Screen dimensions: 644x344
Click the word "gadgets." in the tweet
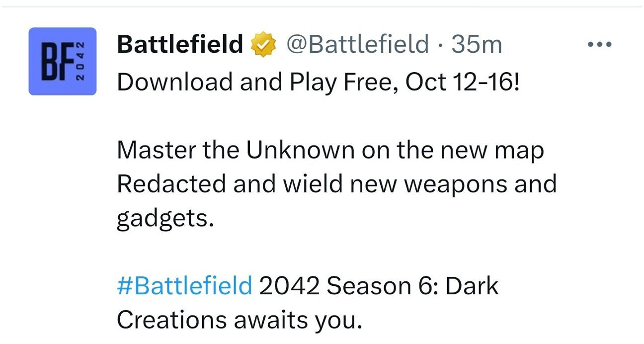pos(165,219)
